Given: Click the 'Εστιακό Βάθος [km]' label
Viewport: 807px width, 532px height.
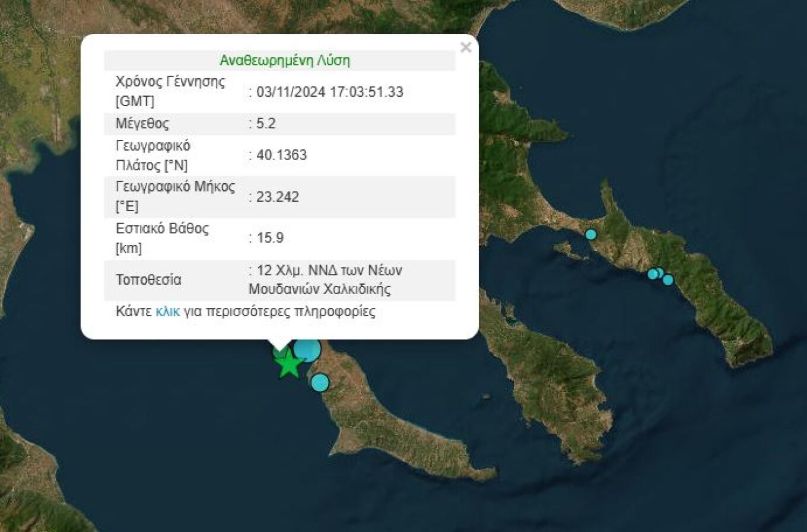Looking at the screenshot, I should click(x=162, y=238).
